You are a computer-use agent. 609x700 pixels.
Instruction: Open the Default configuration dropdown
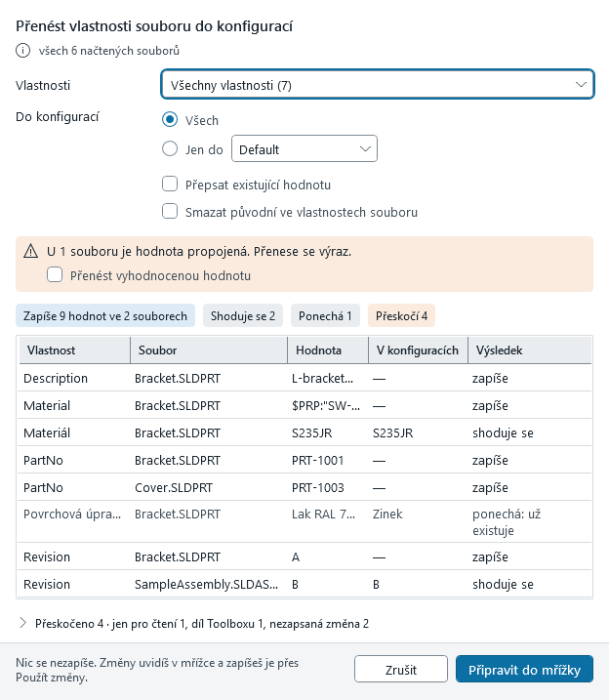(x=304, y=148)
